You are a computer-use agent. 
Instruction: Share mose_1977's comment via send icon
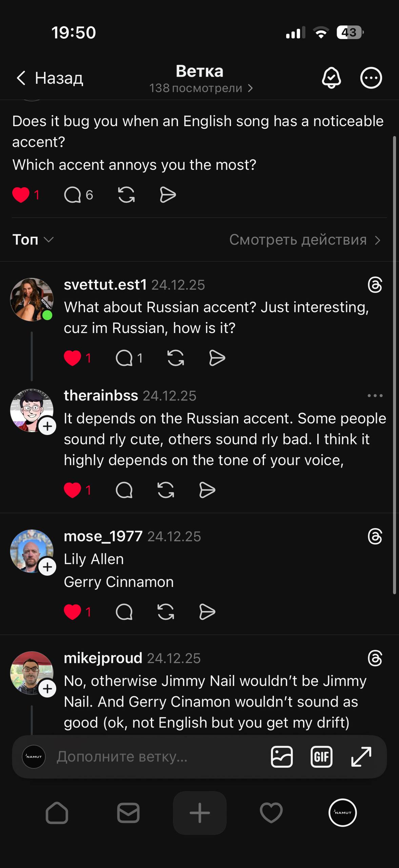click(207, 612)
